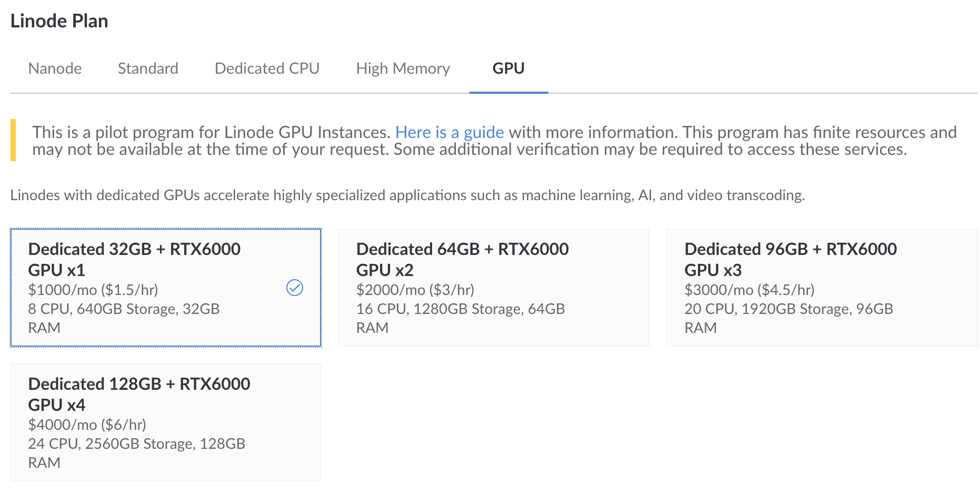Click the $1000/mo ($1.5/hr) price text

point(93,290)
